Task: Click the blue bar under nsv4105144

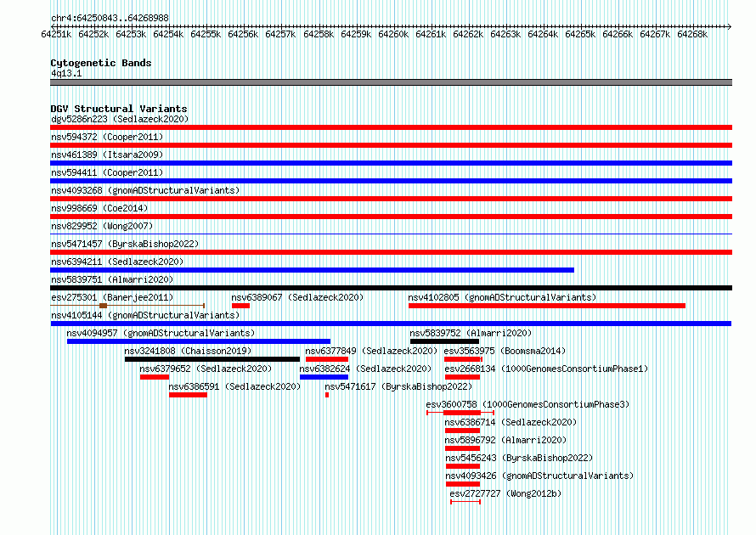Action: pos(391,324)
